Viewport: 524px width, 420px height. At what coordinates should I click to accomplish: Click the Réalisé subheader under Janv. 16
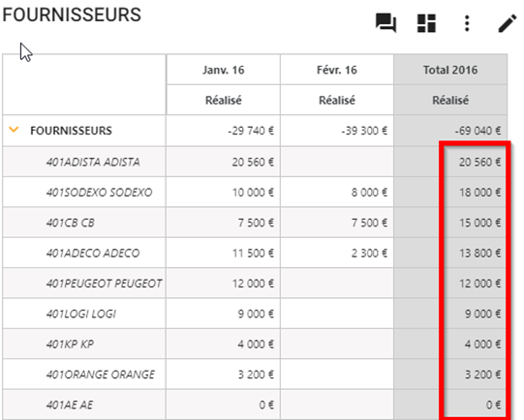pyautogui.click(x=223, y=100)
